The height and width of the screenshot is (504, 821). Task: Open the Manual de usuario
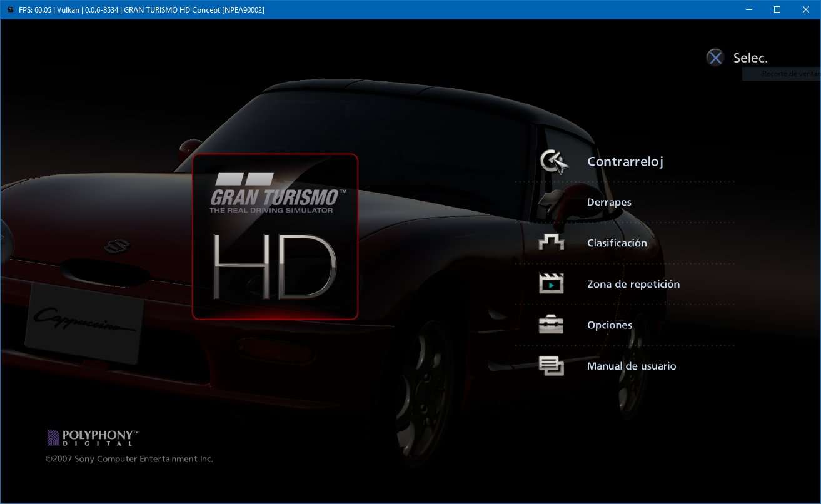pos(632,366)
